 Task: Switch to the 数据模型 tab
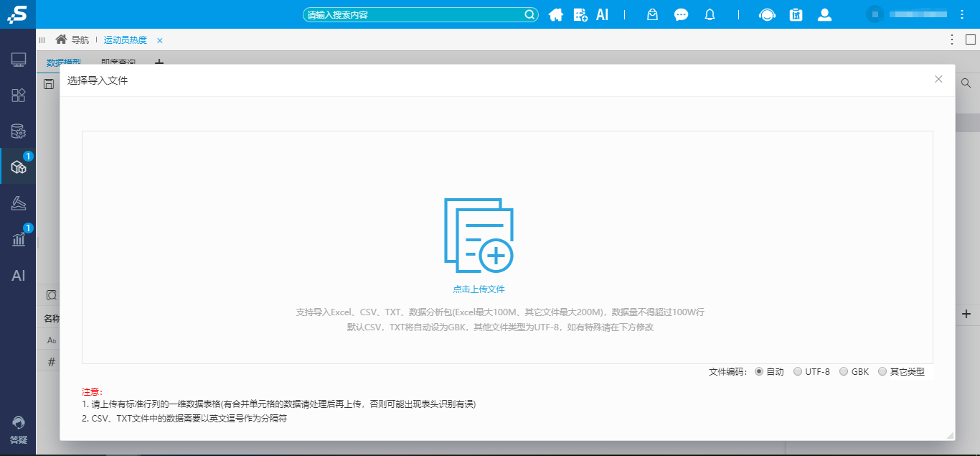click(x=64, y=62)
